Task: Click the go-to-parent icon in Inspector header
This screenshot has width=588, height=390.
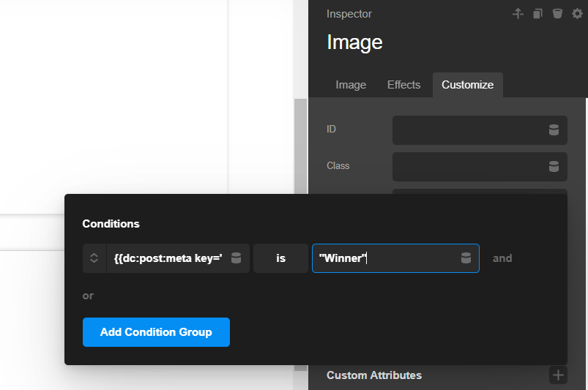Action: [518, 14]
